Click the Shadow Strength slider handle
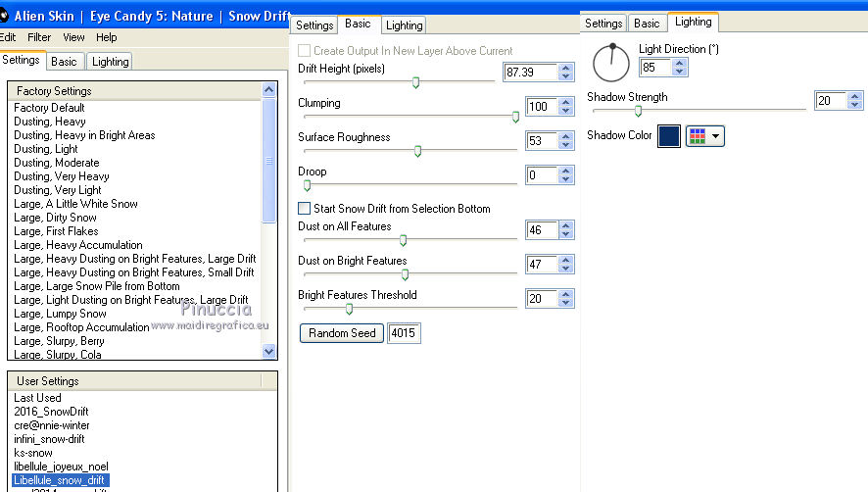This screenshot has height=492, width=868. [639, 112]
